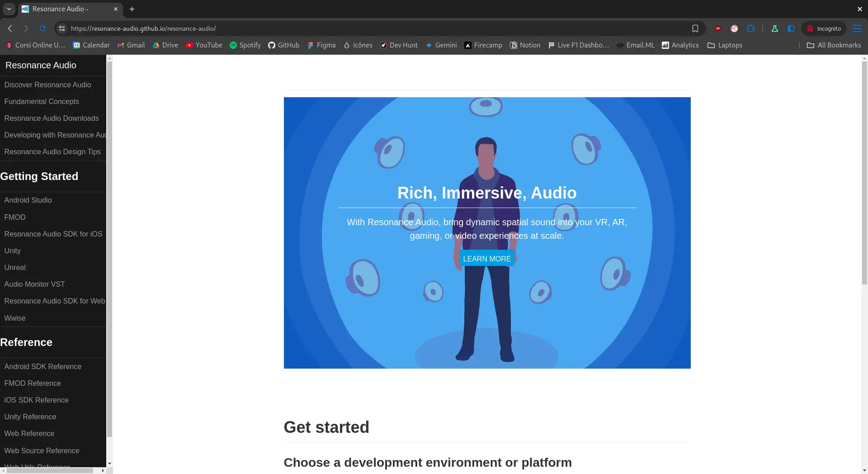The height and width of the screenshot is (474, 868).
Task: Click the page vertical scrollbar thumb
Action: [x=864, y=173]
